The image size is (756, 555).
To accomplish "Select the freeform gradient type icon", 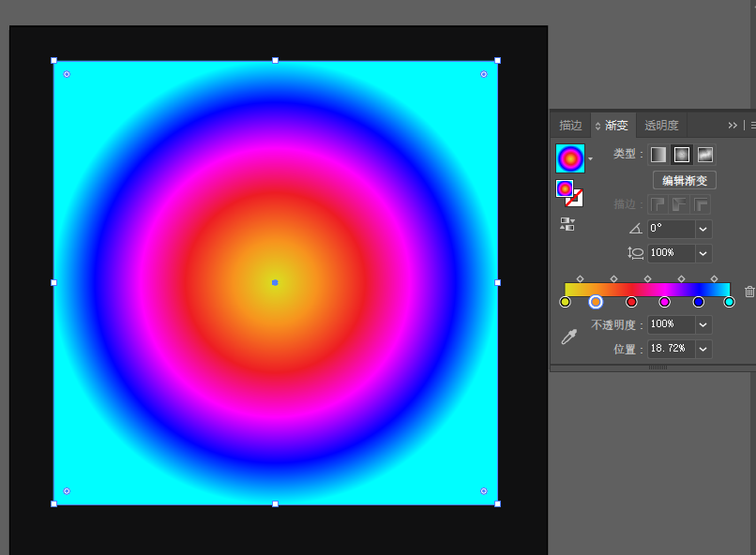I will click(x=705, y=155).
